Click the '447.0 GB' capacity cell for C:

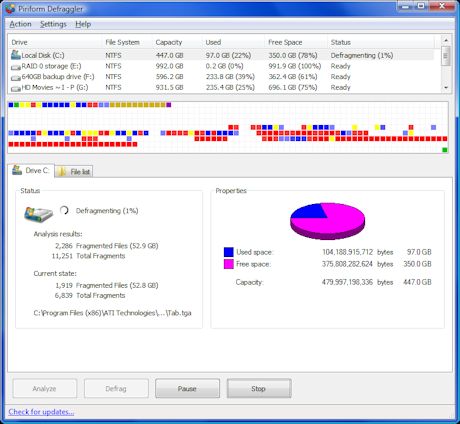170,55
